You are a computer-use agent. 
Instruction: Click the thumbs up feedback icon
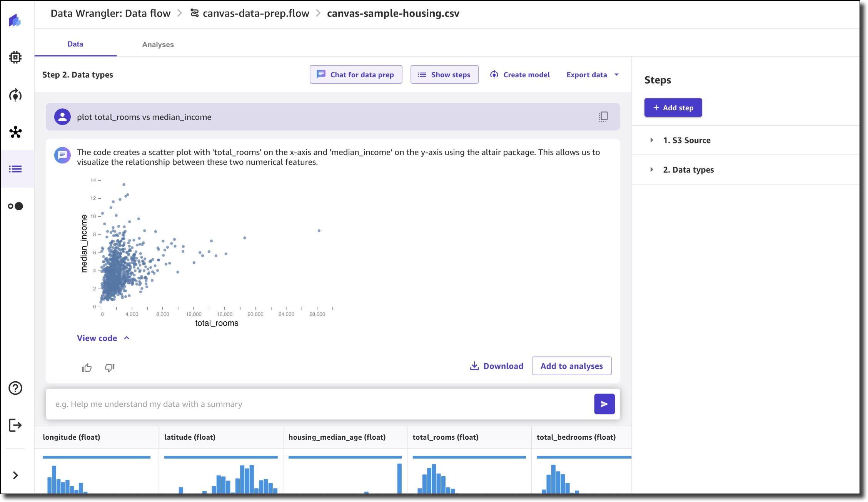87,368
